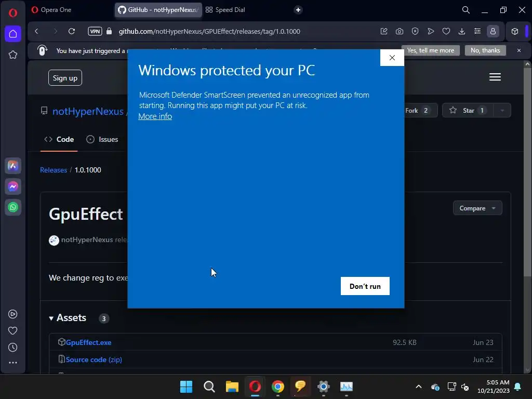The width and height of the screenshot is (532, 399).
Task: Click the Releases breadcrumb link
Action: pyautogui.click(x=54, y=170)
